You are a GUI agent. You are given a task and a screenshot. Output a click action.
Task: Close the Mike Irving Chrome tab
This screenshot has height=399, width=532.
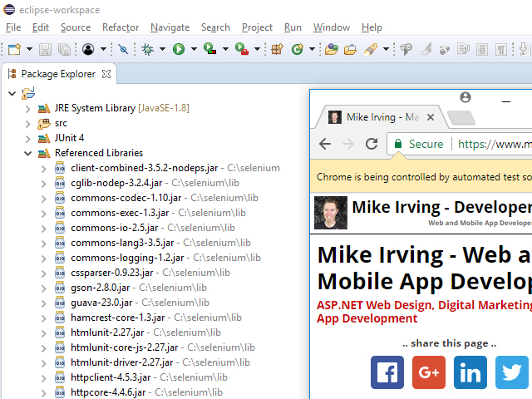(431, 117)
